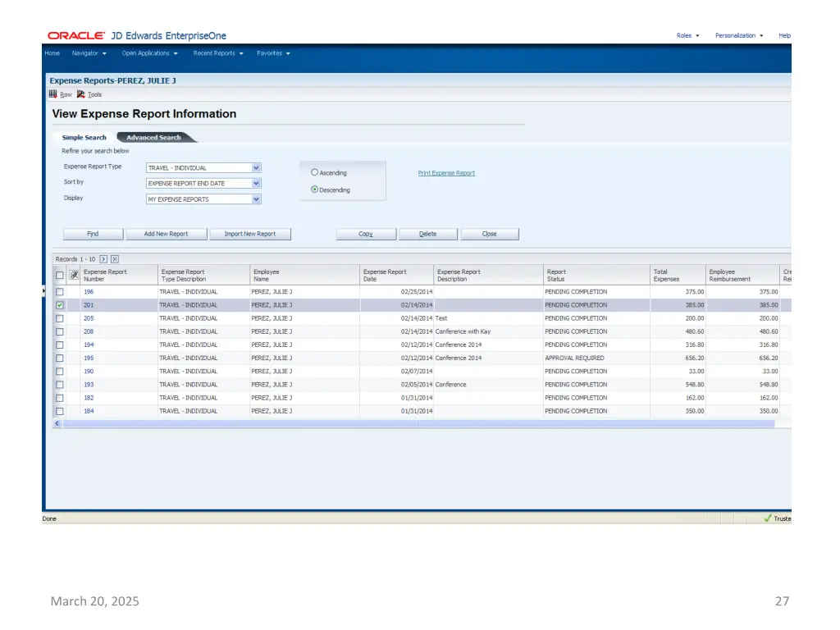Open expense report number 196
Image resolution: width=840 pixels, height=630 pixels.
pyautogui.click(x=89, y=292)
